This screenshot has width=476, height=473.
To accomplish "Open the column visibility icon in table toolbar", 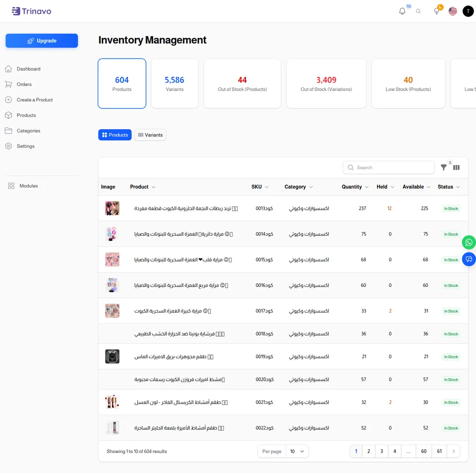I will point(456,167).
